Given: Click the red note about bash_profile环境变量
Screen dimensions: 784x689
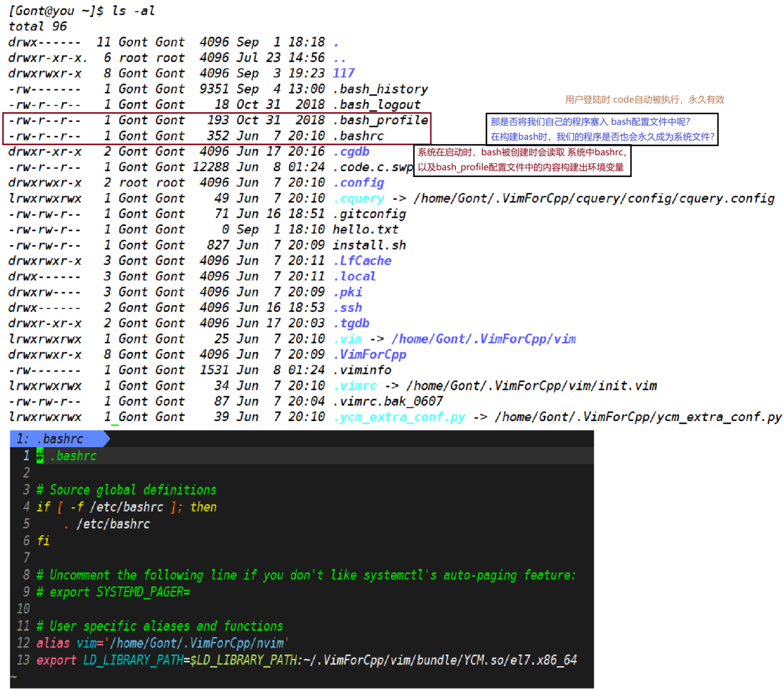Looking at the screenshot, I should (520, 167).
